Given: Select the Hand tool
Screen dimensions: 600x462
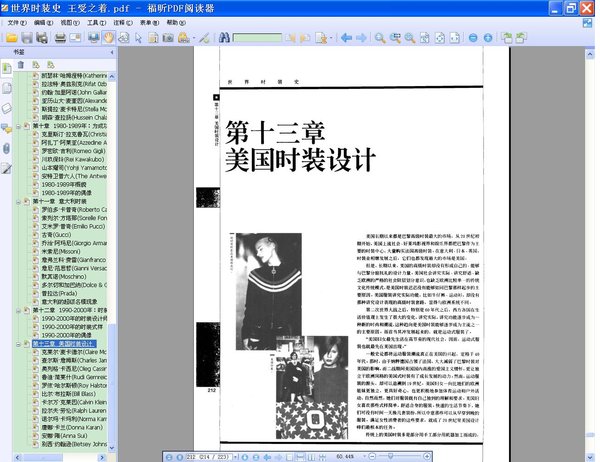Looking at the screenshot, I should (x=107, y=38).
